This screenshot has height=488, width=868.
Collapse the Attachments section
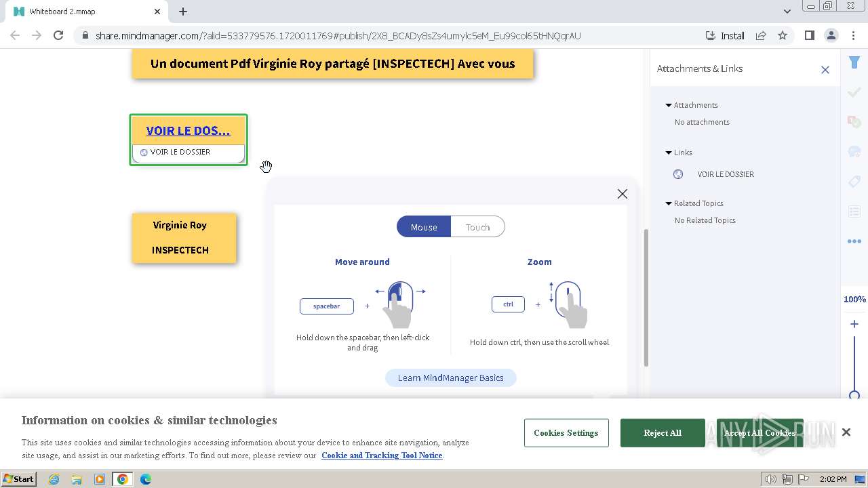pos(669,105)
